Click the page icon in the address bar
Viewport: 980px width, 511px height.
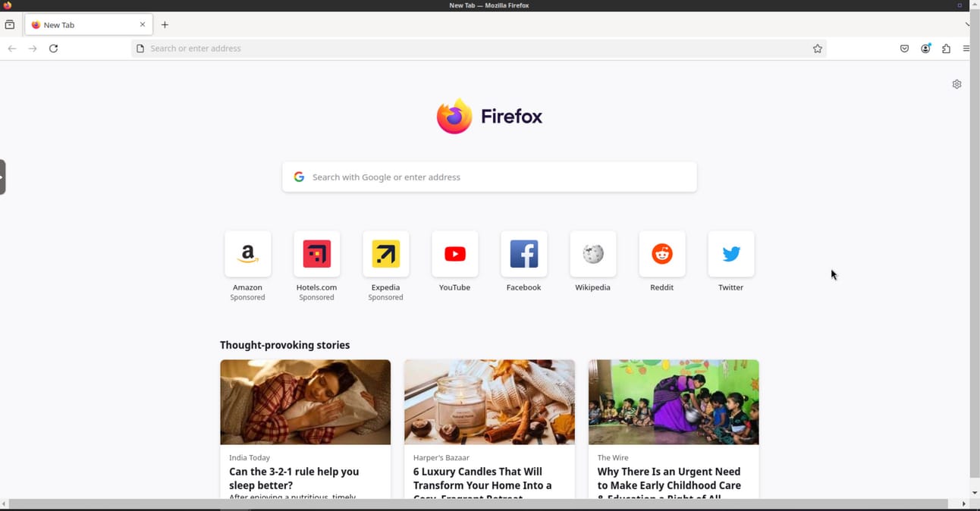coord(140,49)
